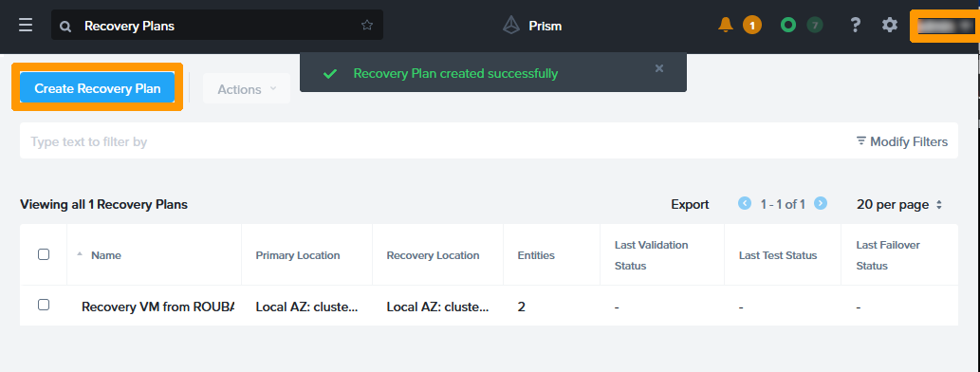Open the settings gear icon

click(889, 25)
